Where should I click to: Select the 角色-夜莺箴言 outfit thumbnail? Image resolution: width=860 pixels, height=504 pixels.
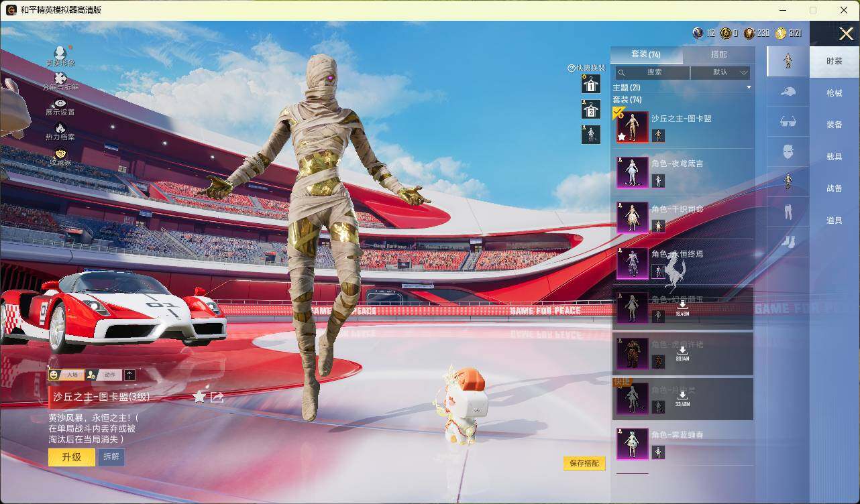[633, 172]
